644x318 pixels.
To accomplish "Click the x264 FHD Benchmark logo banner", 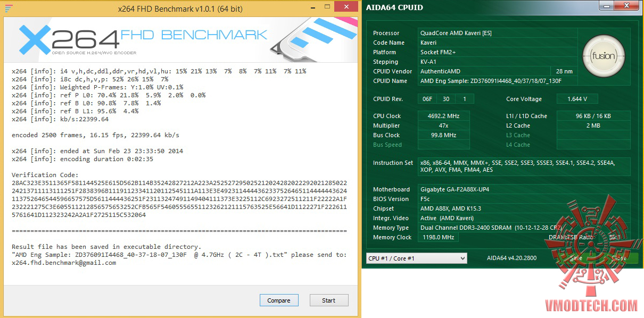I will tap(181, 39).
